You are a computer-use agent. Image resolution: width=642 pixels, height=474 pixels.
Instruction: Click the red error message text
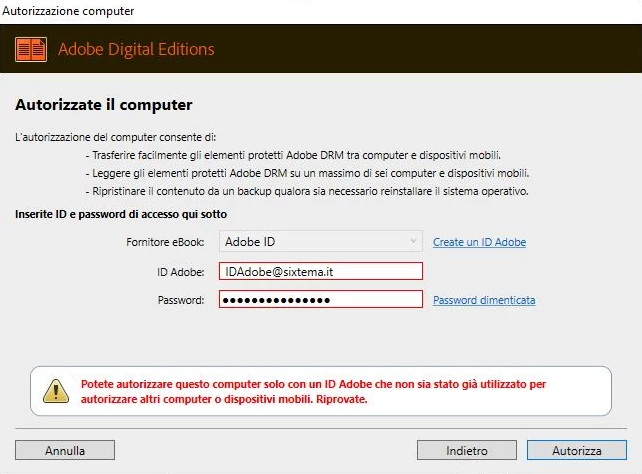pyautogui.click(x=313, y=391)
